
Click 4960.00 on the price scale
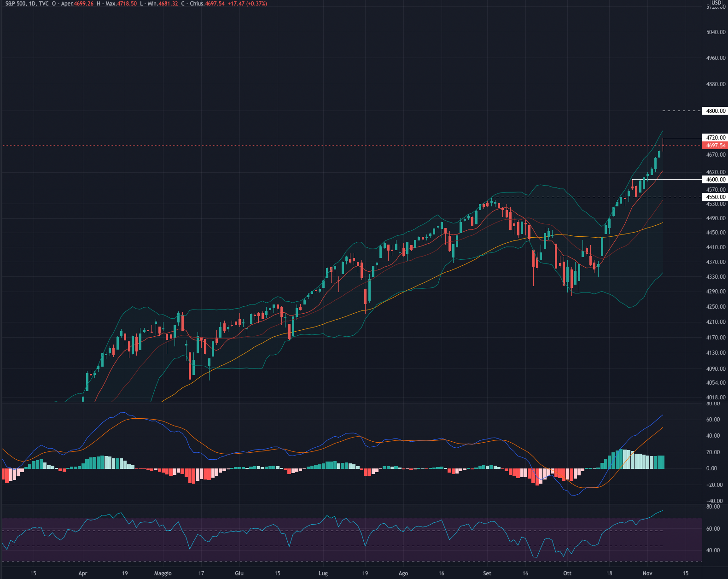716,58
